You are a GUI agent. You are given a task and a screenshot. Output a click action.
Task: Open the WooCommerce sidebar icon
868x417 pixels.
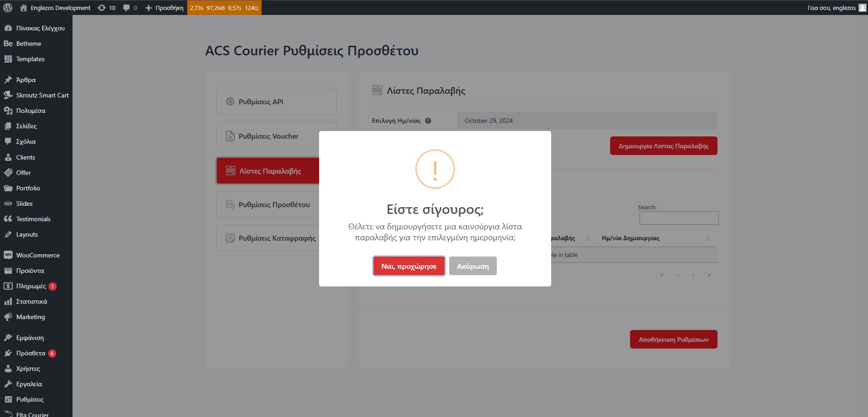(x=8, y=255)
